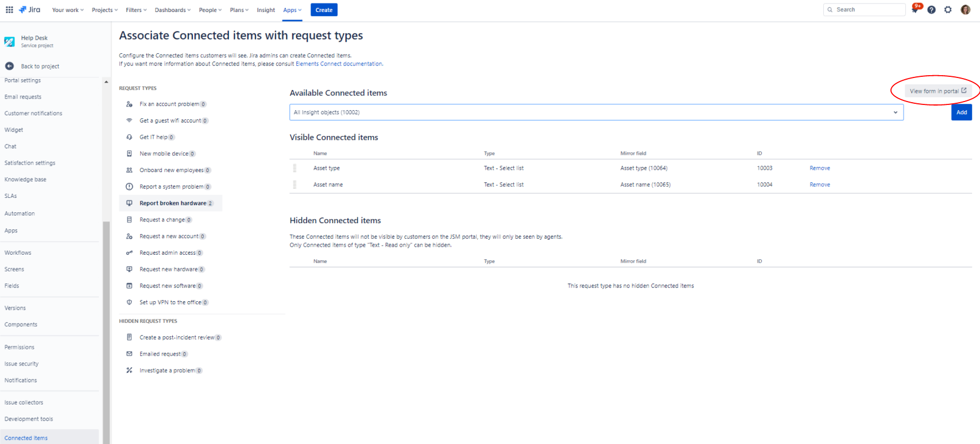Open the settings gear icon
The height and width of the screenshot is (444, 980).
pyautogui.click(x=948, y=10)
